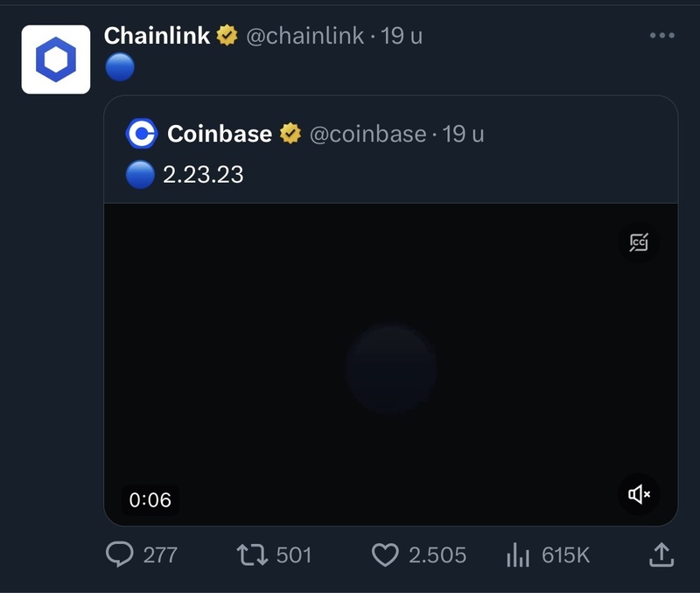
Task: Open the @coinbase handle in quoted tweet
Action: coord(367,134)
